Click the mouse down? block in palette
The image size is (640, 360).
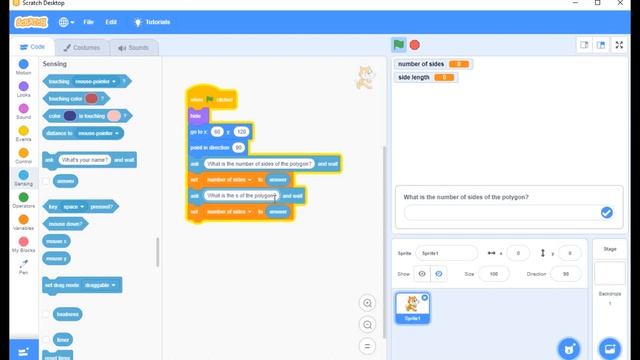pyautogui.click(x=65, y=224)
